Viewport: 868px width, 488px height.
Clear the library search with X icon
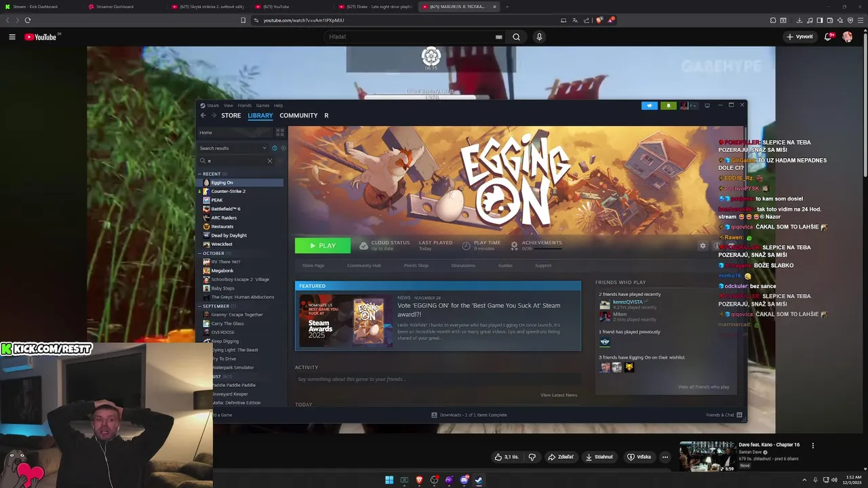click(269, 161)
